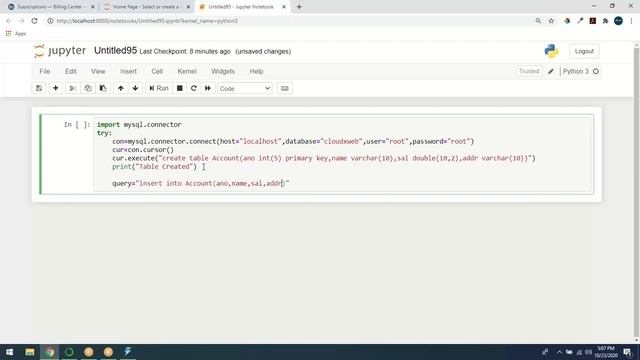Open the command palette keyboard icon

click(x=284, y=88)
